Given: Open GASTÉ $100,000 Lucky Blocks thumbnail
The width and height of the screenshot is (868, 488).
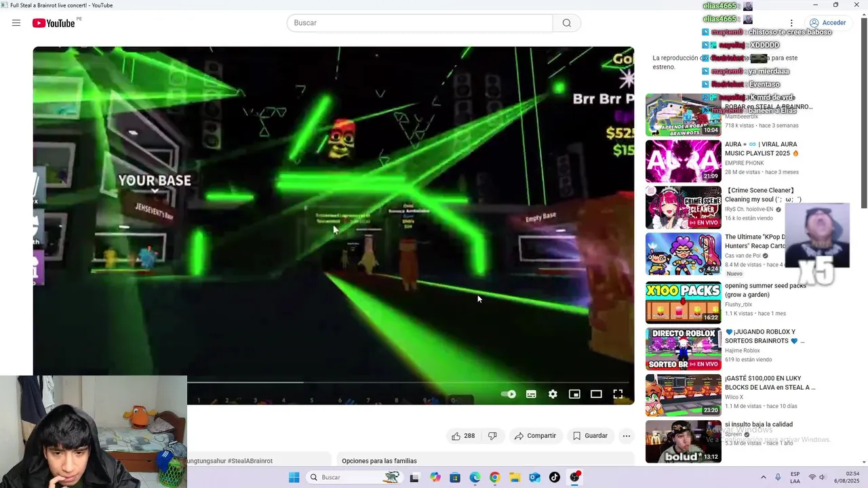Looking at the screenshot, I should pos(683,395).
